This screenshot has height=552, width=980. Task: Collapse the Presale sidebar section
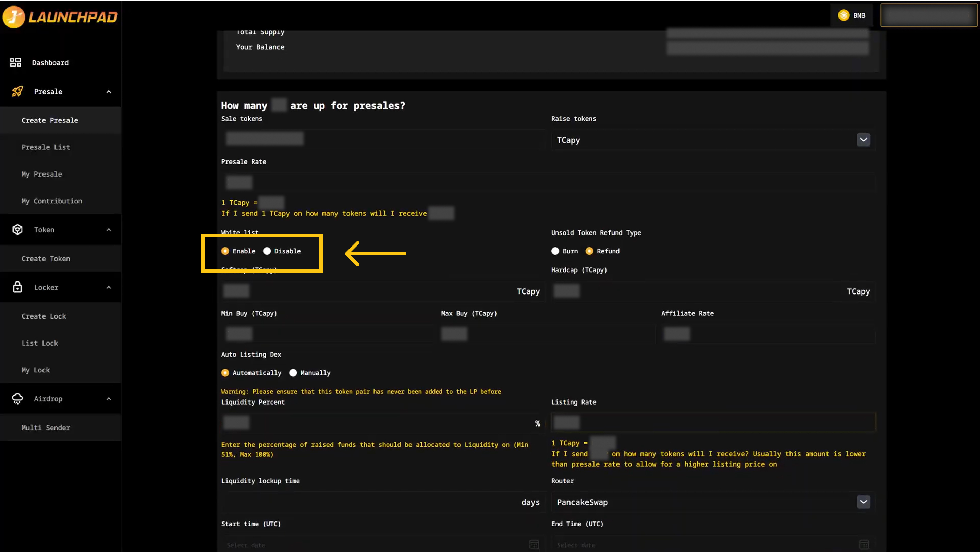109,91
